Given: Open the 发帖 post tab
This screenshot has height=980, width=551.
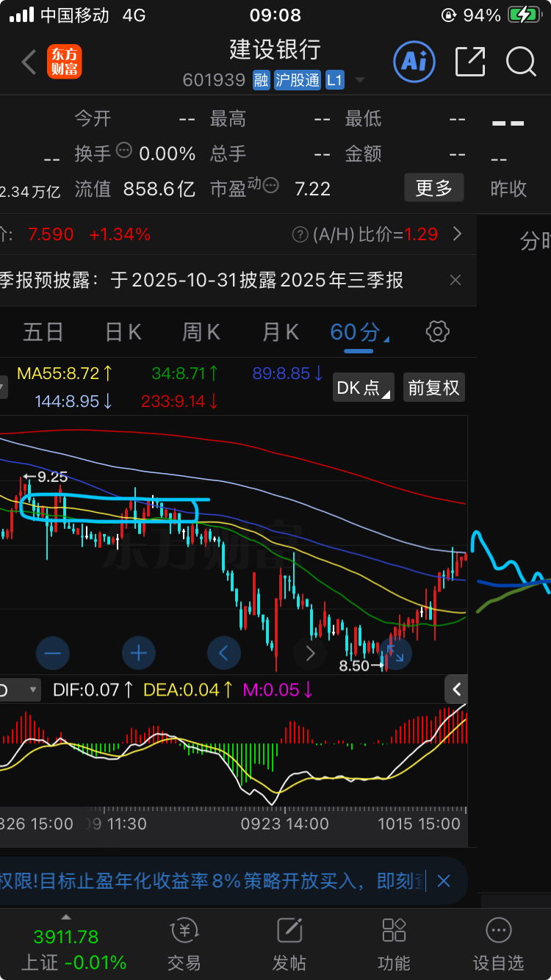Looking at the screenshot, I should 289,944.
